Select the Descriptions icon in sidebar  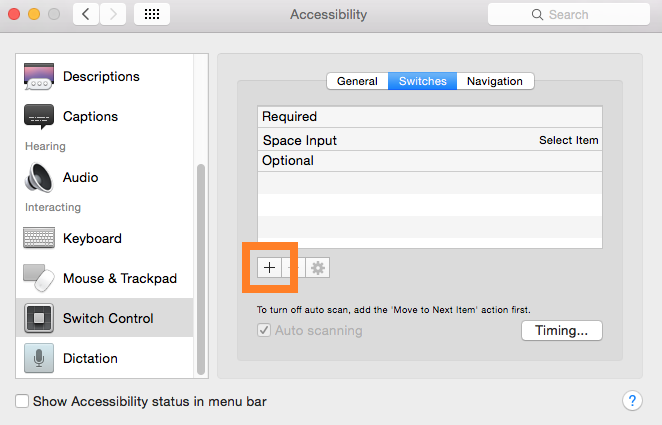click(x=39, y=77)
